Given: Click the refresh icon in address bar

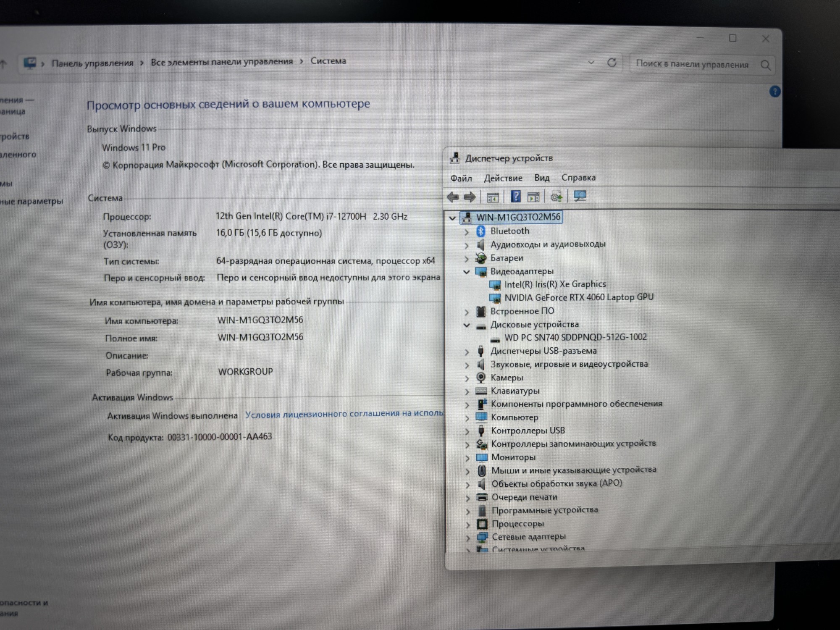Looking at the screenshot, I should 612,63.
